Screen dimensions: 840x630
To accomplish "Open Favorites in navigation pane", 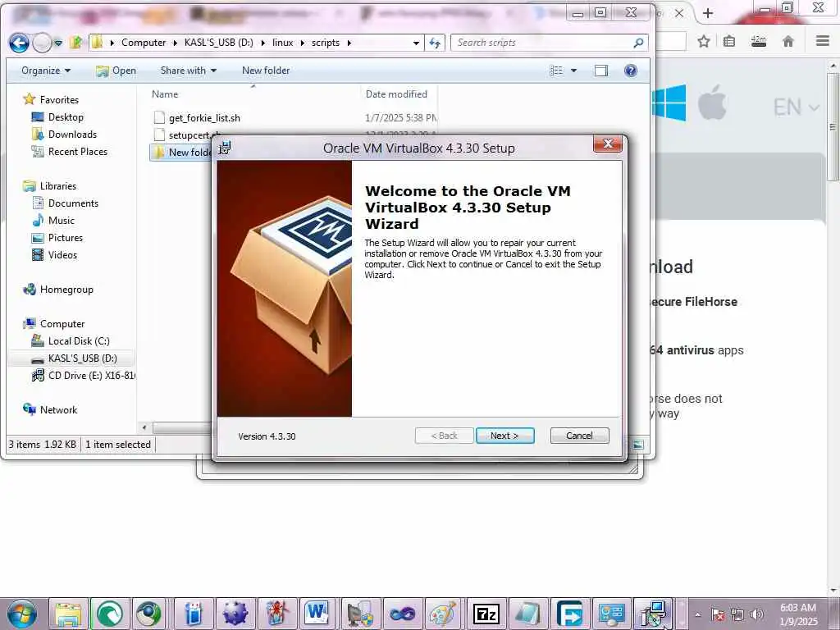I will pos(59,99).
